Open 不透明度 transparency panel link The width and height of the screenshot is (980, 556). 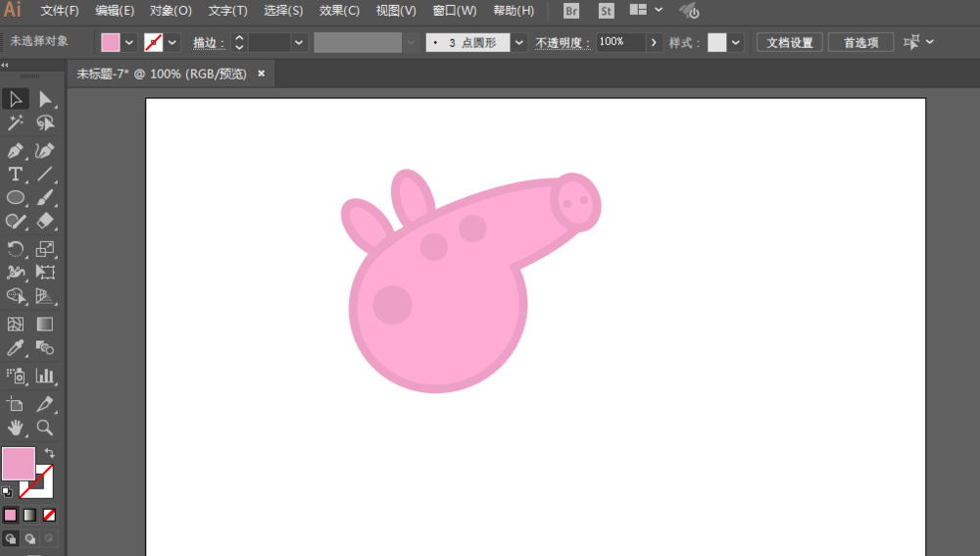coord(563,42)
